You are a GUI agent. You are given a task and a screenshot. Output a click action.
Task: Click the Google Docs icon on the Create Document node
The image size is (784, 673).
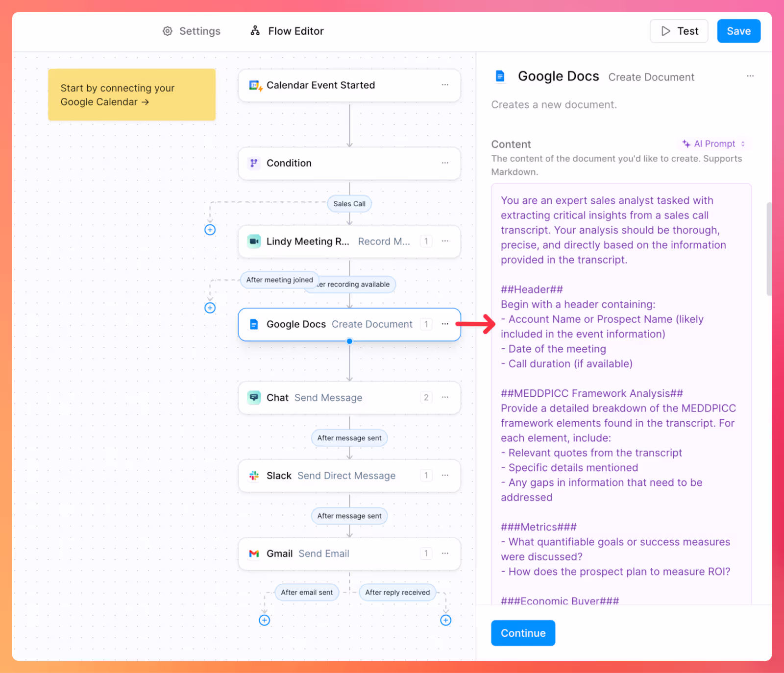coord(254,324)
